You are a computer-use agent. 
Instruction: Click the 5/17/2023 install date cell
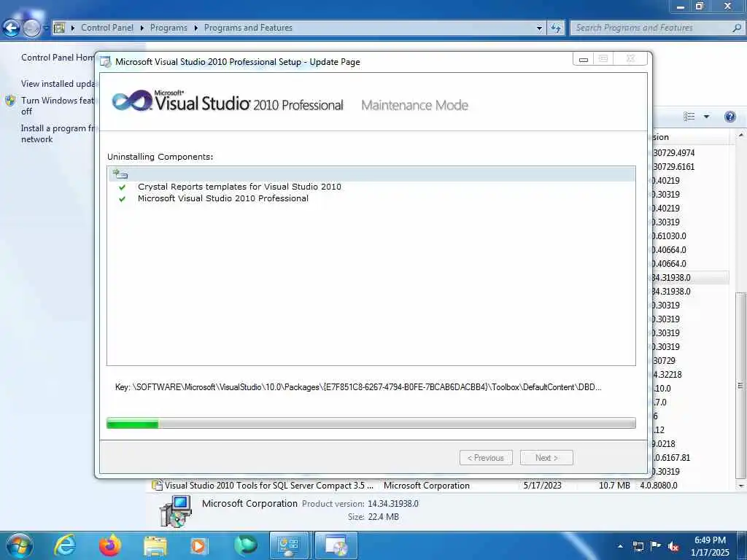point(542,485)
